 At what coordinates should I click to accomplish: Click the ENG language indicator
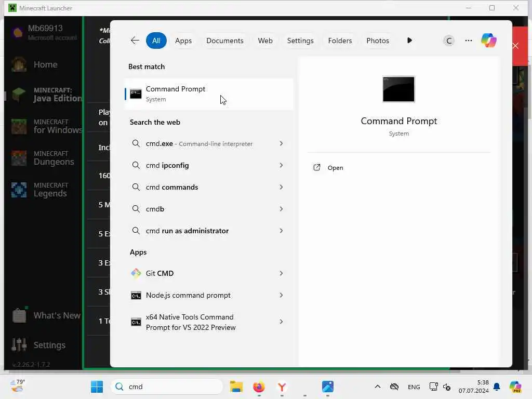pos(414,387)
